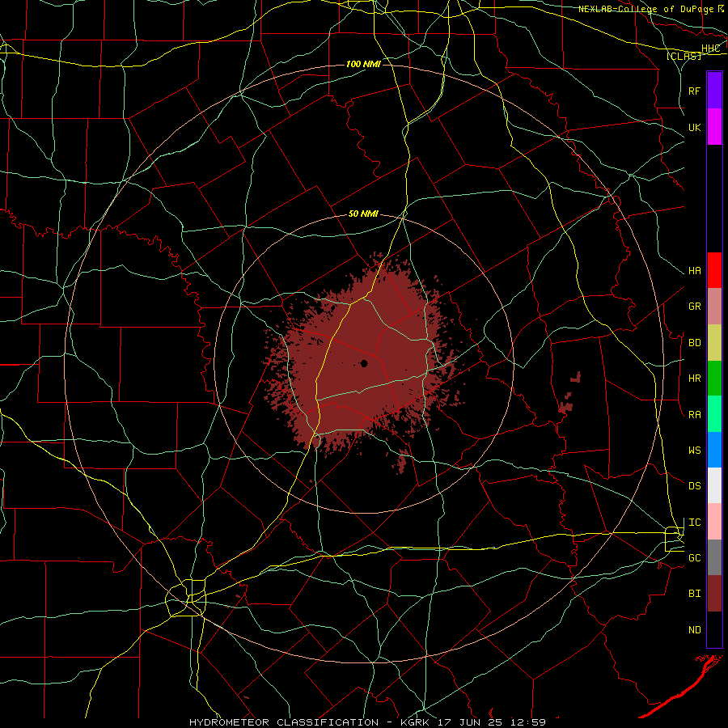Select the BD legend label
Image resolution: width=728 pixels, height=728 pixels.
[x=695, y=343]
